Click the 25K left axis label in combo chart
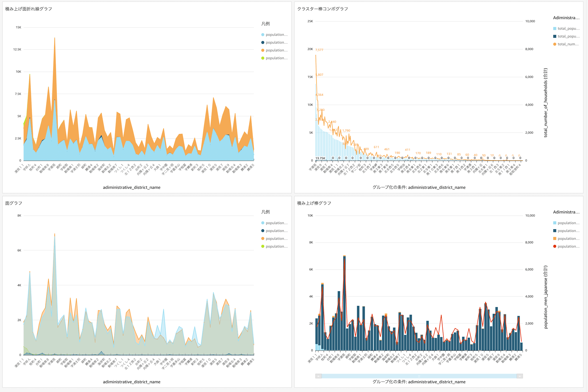The width and height of the screenshot is (588, 392). pos(310,21)
